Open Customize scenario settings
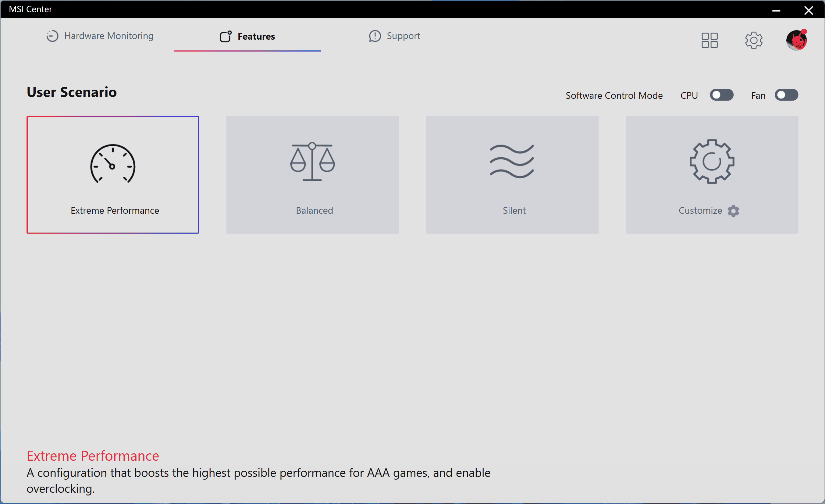This screenshot has width=825, height=504. click(x=733, y=211)
